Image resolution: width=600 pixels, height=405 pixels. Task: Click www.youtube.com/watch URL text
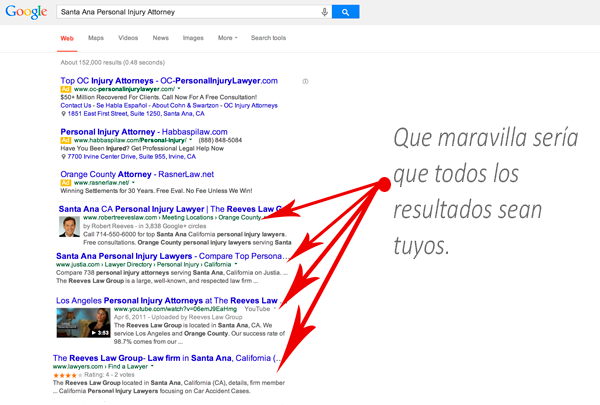click(175, 309)
